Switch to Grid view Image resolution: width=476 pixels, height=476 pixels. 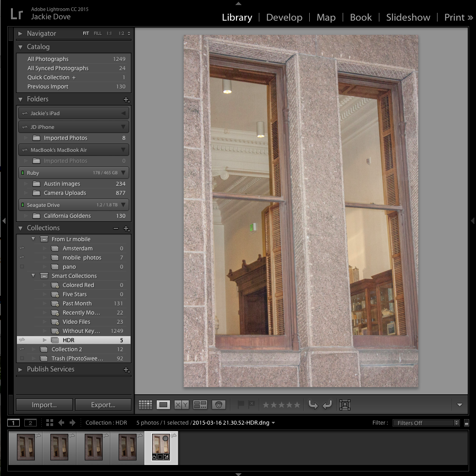(145, 404)
